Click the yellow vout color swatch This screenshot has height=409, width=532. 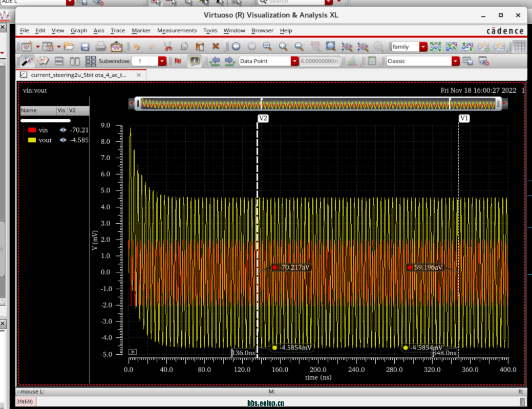click(x=32, y=140)
